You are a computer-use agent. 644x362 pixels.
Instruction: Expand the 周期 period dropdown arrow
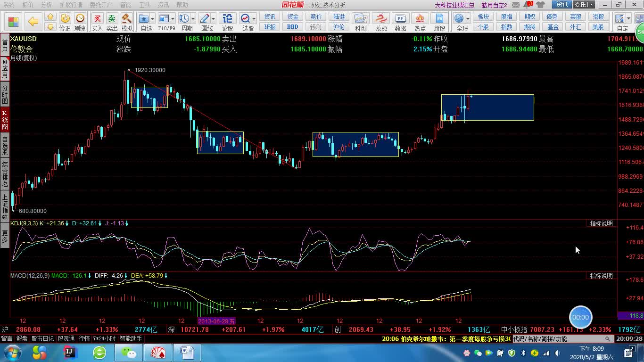click(x=193, y=19)
